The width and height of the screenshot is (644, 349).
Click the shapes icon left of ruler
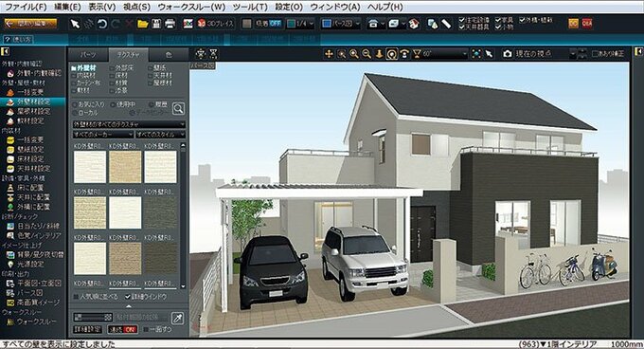(x=433, y=24)
